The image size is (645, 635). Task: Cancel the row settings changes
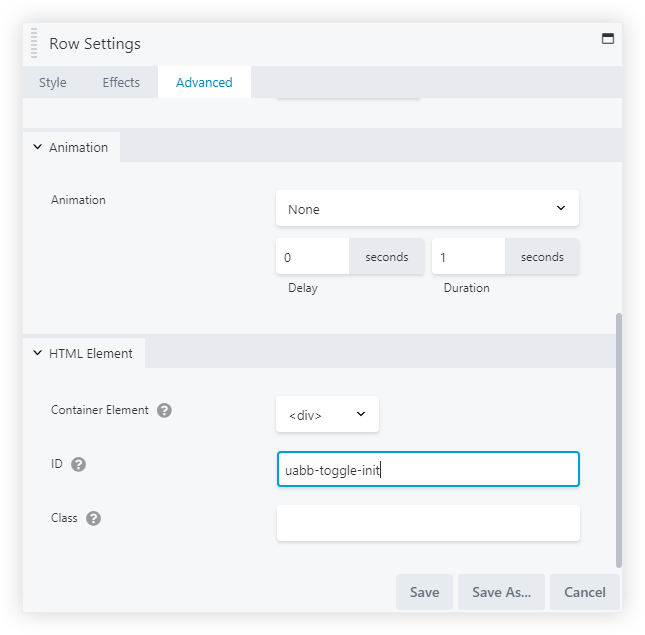[x=585, y=592]
